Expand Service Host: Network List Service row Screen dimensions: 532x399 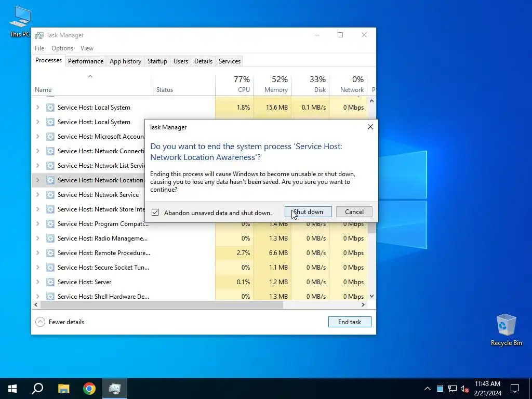point(37,166)
